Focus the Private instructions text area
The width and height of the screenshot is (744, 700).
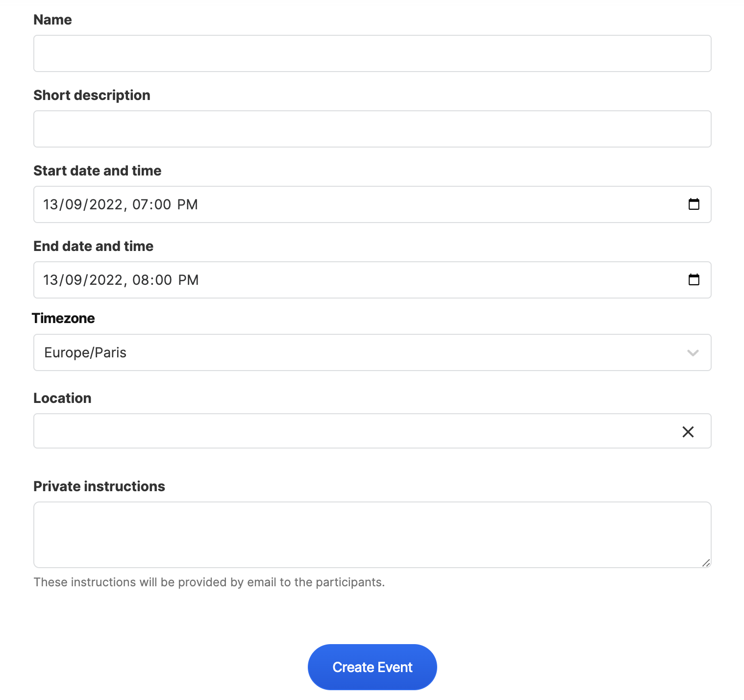pos(372,534)
